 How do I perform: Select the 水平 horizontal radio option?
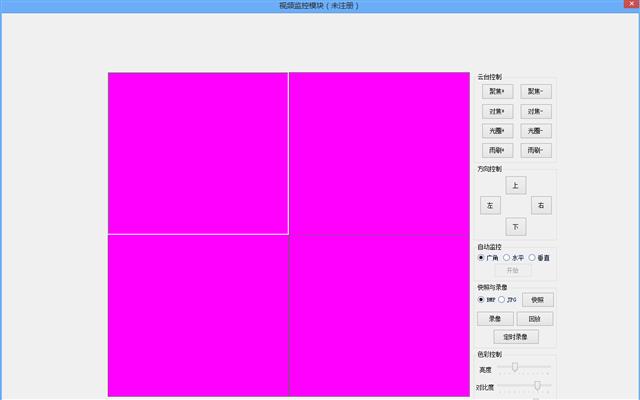click(x=507, y=258)
